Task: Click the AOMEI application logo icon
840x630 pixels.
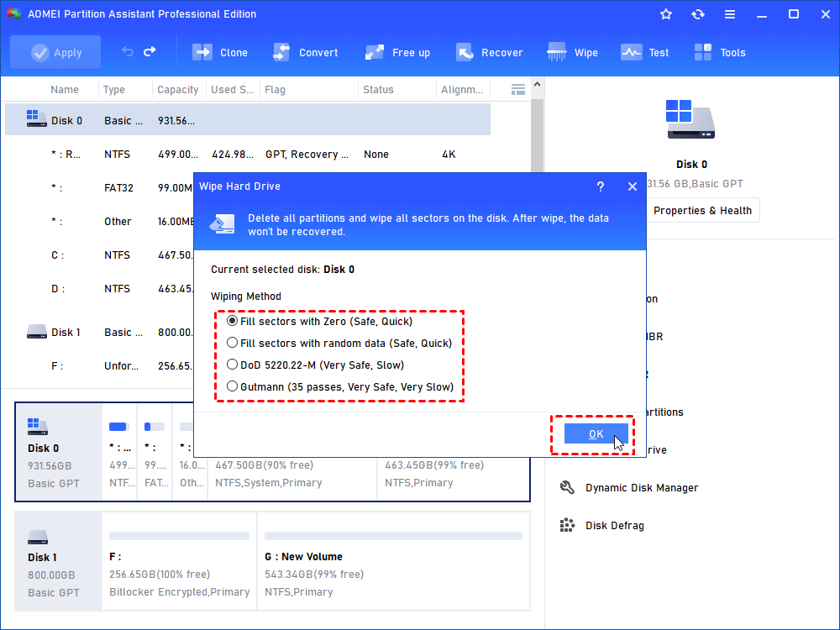Action: point(14,14)
